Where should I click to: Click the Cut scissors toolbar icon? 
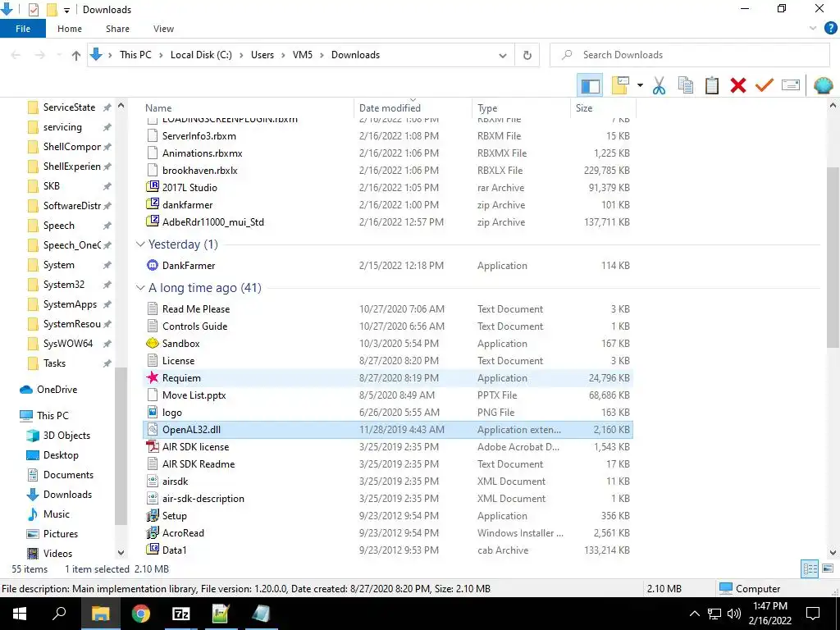tap(659, 85)
